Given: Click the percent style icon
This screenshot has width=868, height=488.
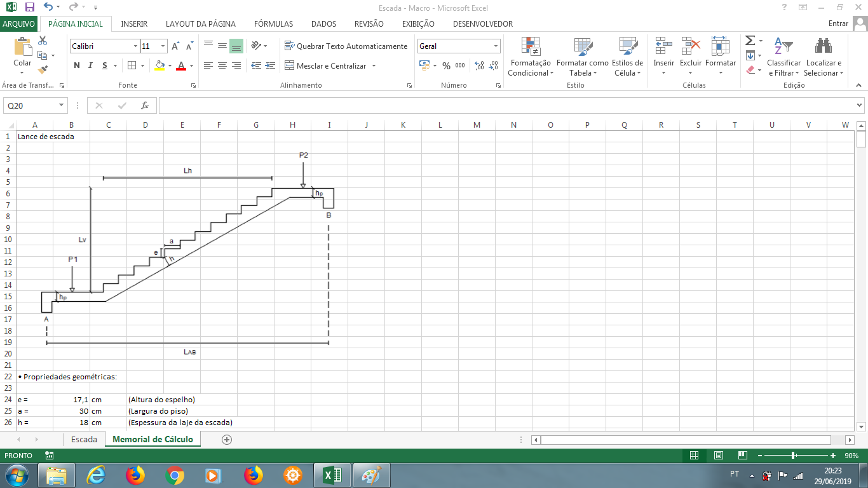Looking at the screenshot, I should 446,65.
